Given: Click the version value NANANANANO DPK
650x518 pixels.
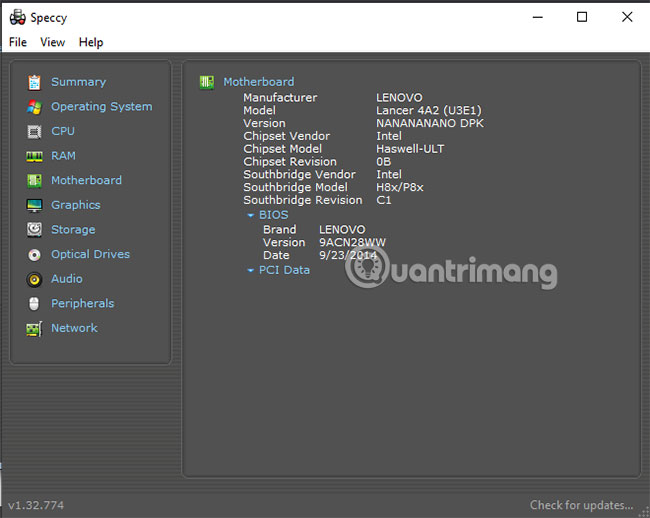Looking at the screenshot, I should [430, 123].
